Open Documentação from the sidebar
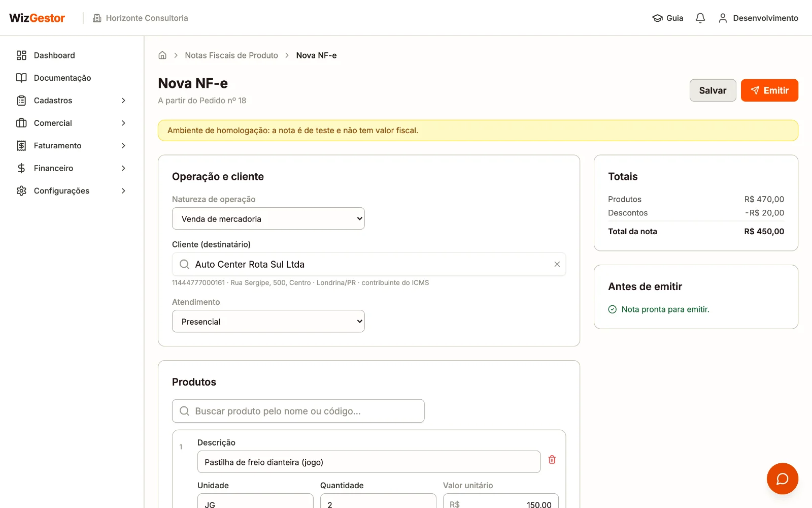 [x=72, y=78]
